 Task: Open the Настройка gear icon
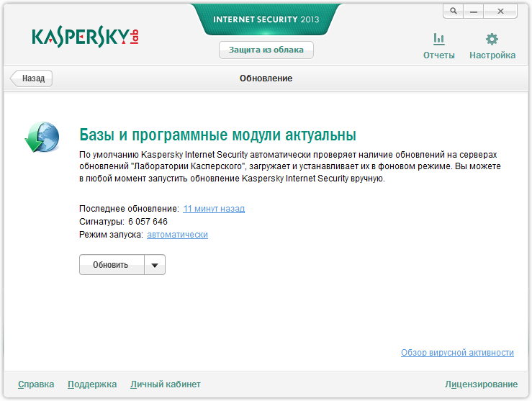492,39
